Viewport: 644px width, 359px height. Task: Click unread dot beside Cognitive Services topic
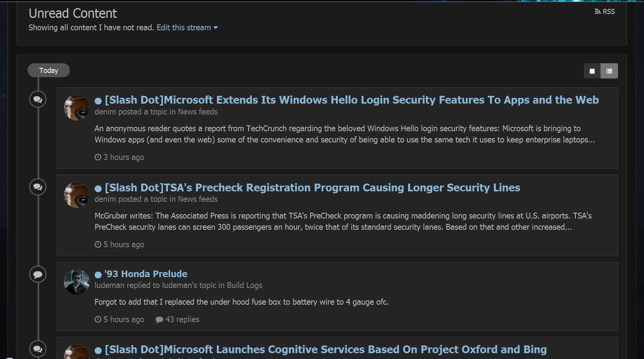click(x=98, y=350)
